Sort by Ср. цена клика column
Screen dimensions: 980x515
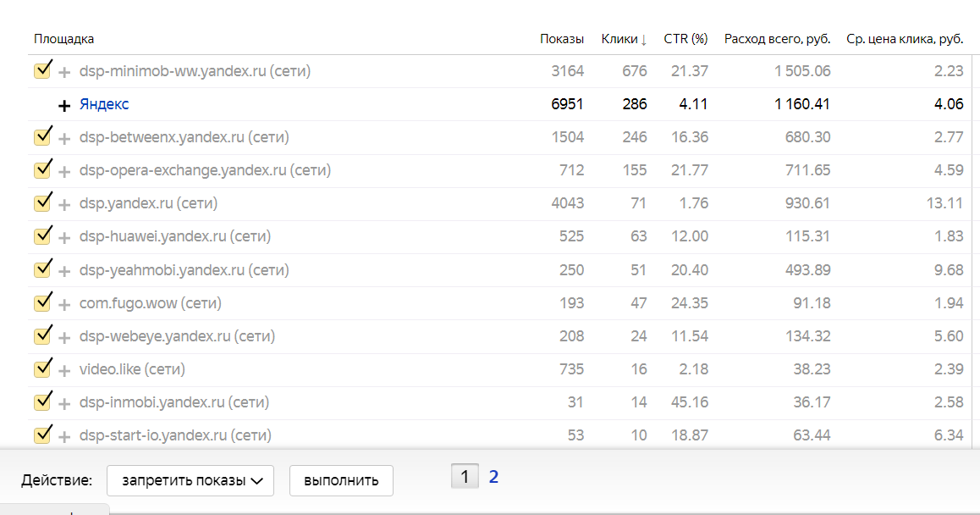905,39
